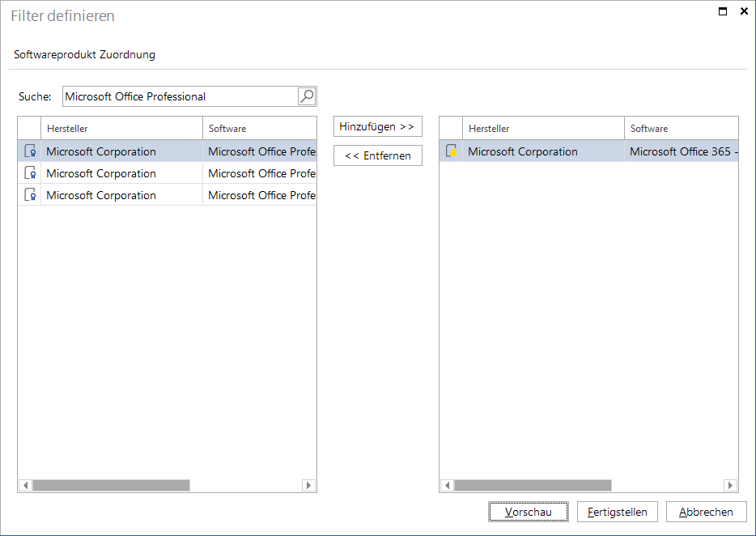
Task: Click Hinzufügen >> button
Action: pos(377,126)
